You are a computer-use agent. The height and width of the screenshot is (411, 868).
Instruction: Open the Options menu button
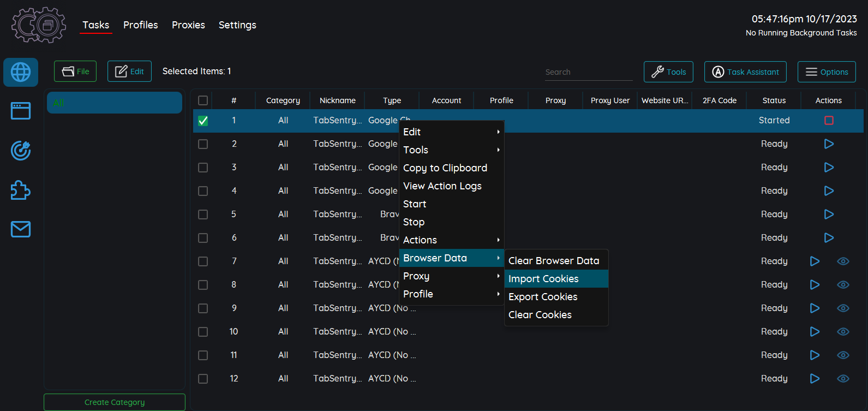click(827, 72)
